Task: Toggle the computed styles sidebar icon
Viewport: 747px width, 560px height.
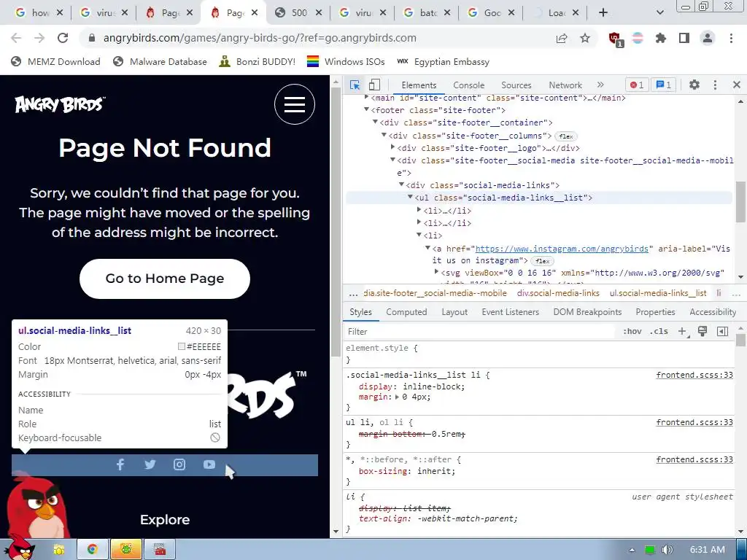Action: tap(722, 332)
